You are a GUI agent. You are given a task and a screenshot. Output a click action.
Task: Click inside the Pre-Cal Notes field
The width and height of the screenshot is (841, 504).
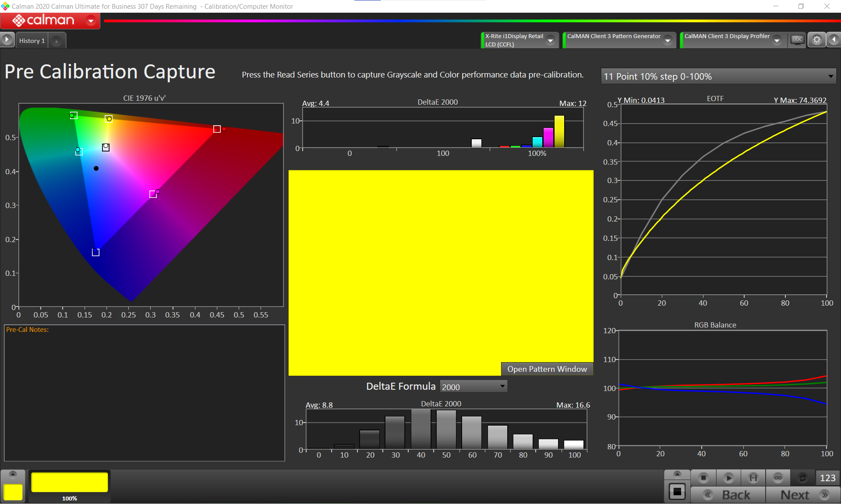coord(145,394)
